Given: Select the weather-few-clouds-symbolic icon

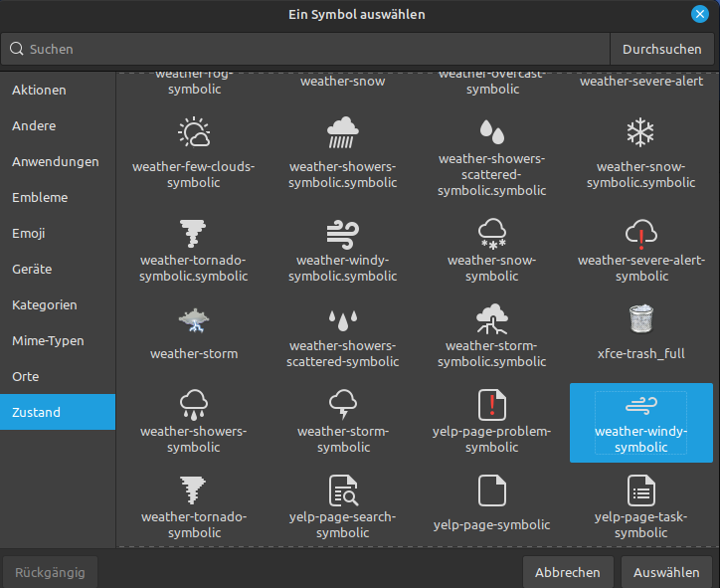Looking at the screenshot, I should [193, 133].
